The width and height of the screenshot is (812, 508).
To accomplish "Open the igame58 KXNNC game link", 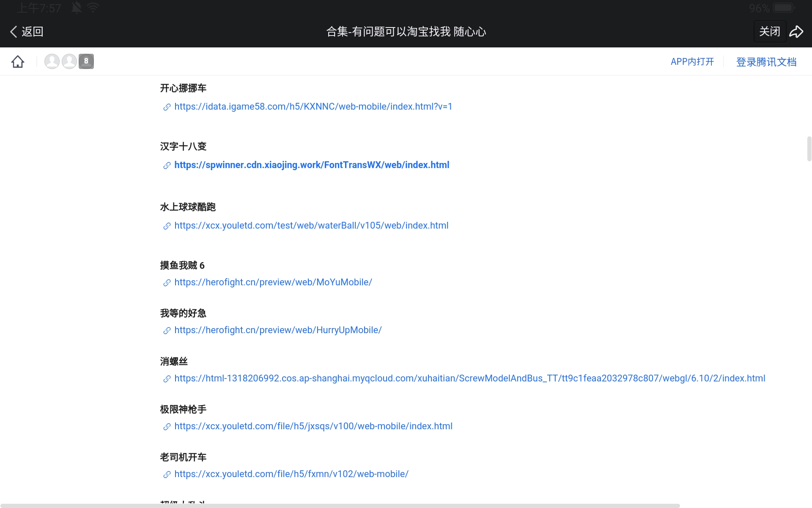I will pyautogui.click(x=313, y=107).
